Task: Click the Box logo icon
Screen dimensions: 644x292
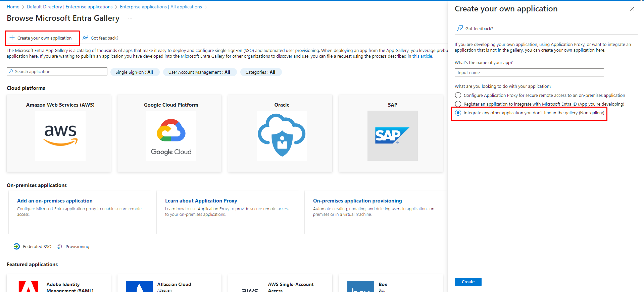Action: click(x=361, y=286)
